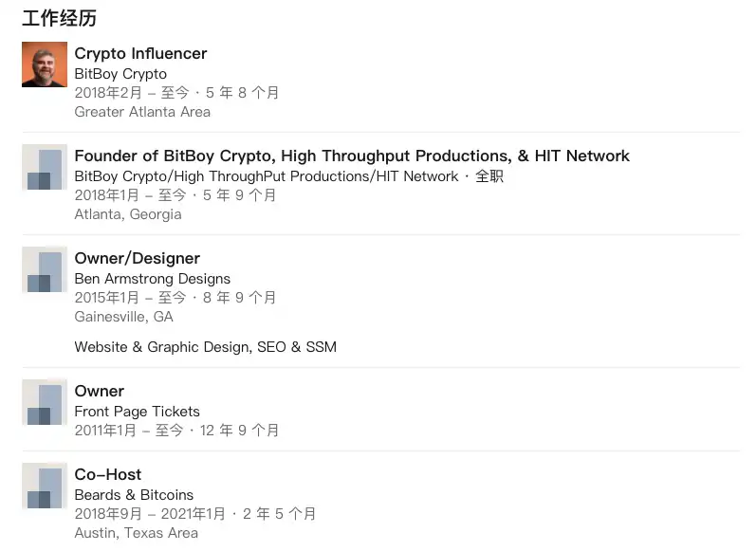Open the Crypto Influencer job title
756x551 pixels.
[140, 54]
